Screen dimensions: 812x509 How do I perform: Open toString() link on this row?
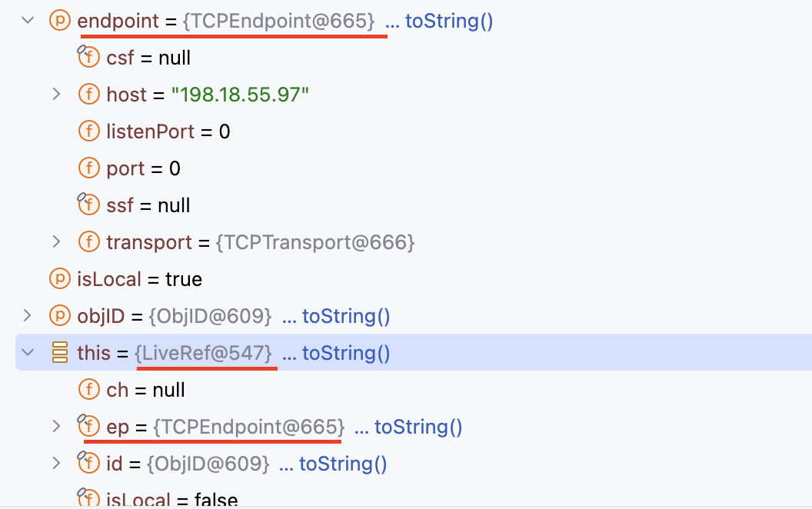[336, 353]
